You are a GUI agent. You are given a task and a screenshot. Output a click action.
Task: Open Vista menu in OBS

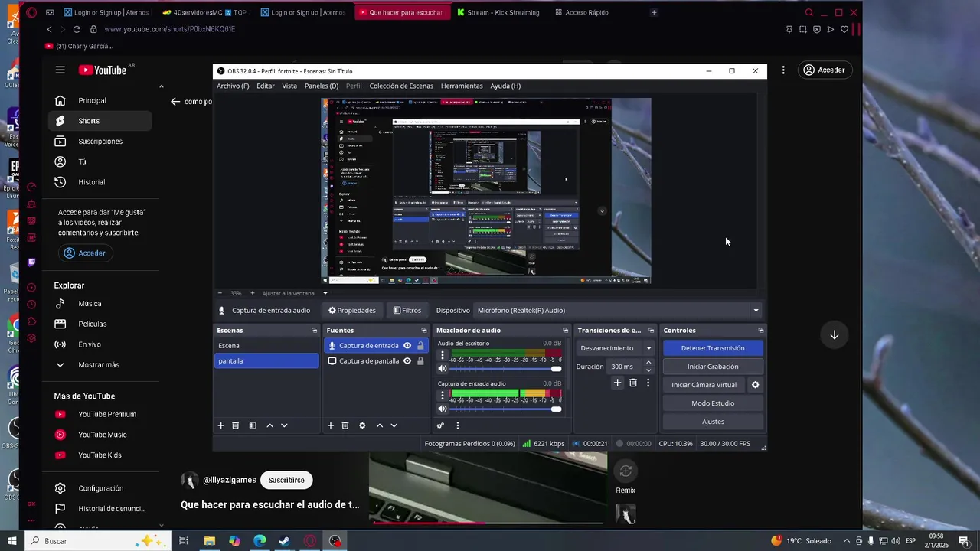click(x=289, y=86)
